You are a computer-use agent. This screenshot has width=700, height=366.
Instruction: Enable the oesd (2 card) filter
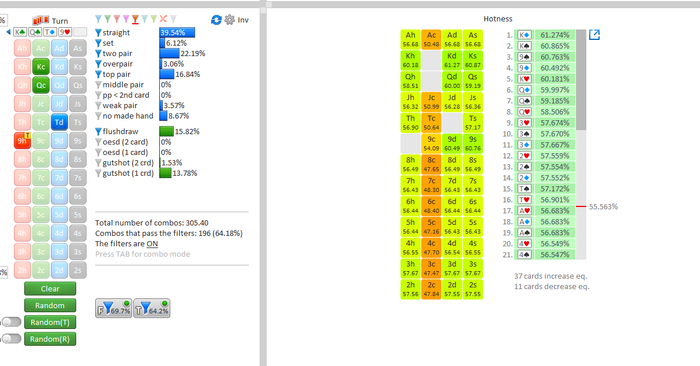pos(98,142)
